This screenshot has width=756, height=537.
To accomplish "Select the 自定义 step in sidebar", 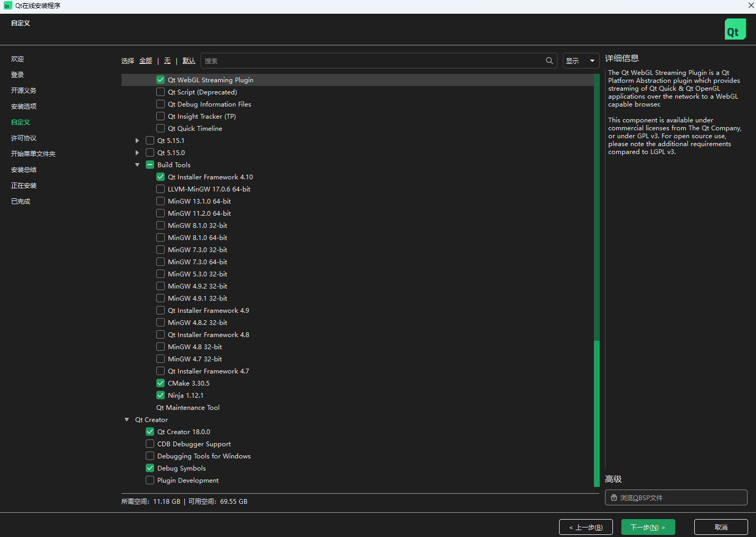I will point(21,122).
